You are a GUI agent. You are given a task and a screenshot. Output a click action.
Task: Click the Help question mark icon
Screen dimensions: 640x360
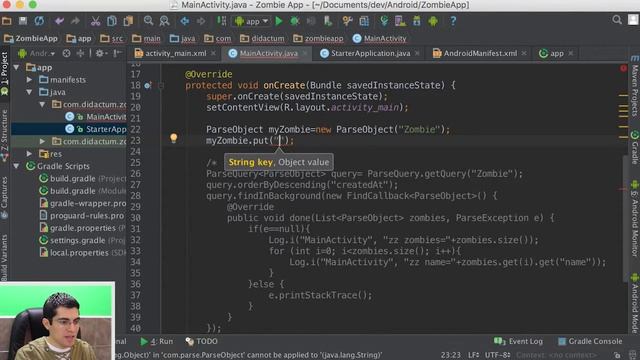(x=453, y=21)
